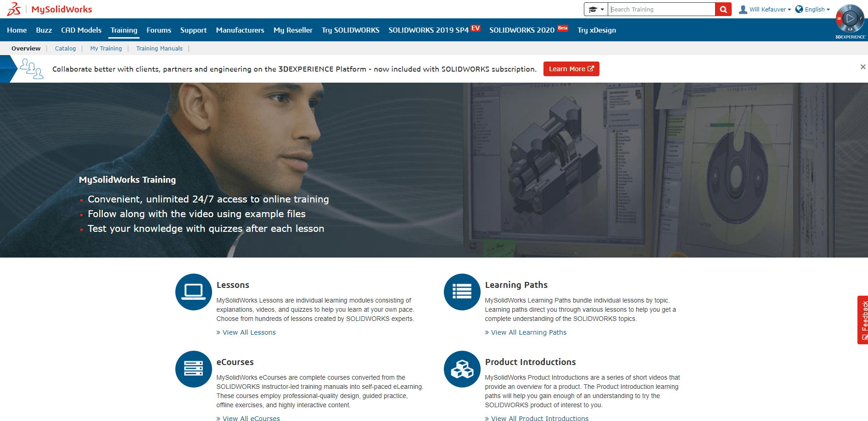The height and width of the screenshot is (421, 868).
Task: Dismiss the 3DEXPERIENCE banner with the X
Action: pyautogui.click(x=863, y=67)
